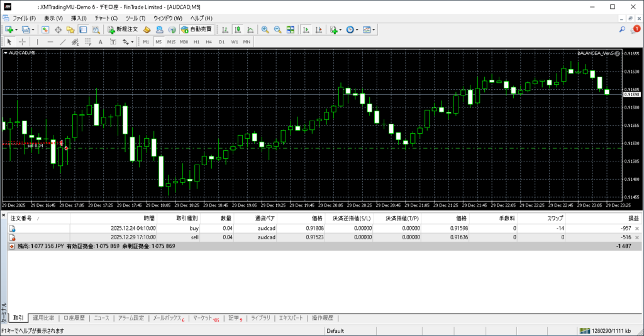Toggle Auto Trading (自動売買) button
The width and height of the screenshot is (644, 336).
click(x=196, y=30)
